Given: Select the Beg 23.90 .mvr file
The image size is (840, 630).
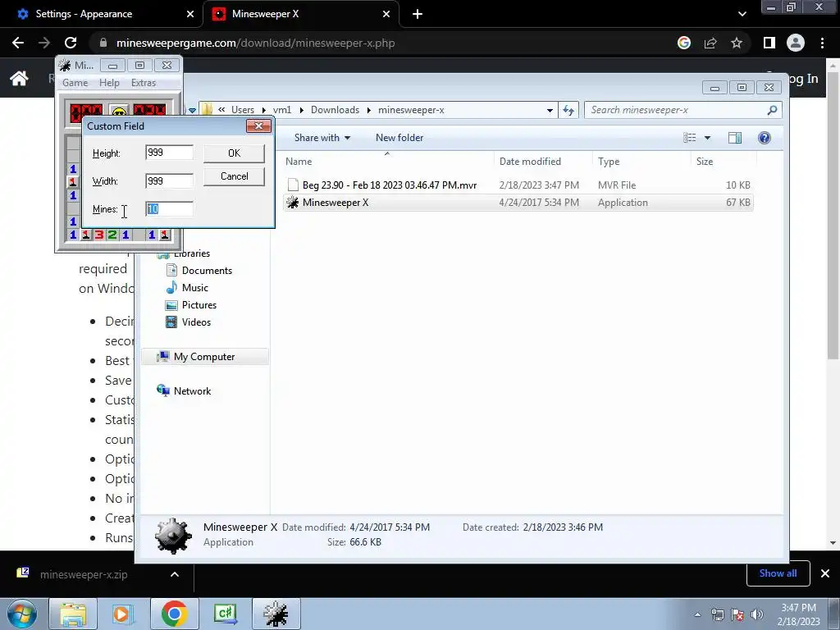Looking at the screenshot, I should pyautogui.click(x=518, y=185).
